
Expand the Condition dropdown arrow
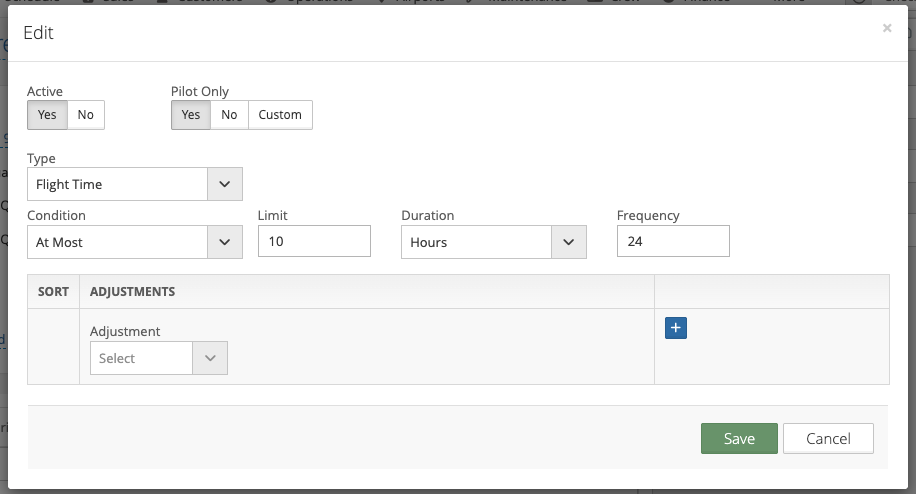coord(224,242)
